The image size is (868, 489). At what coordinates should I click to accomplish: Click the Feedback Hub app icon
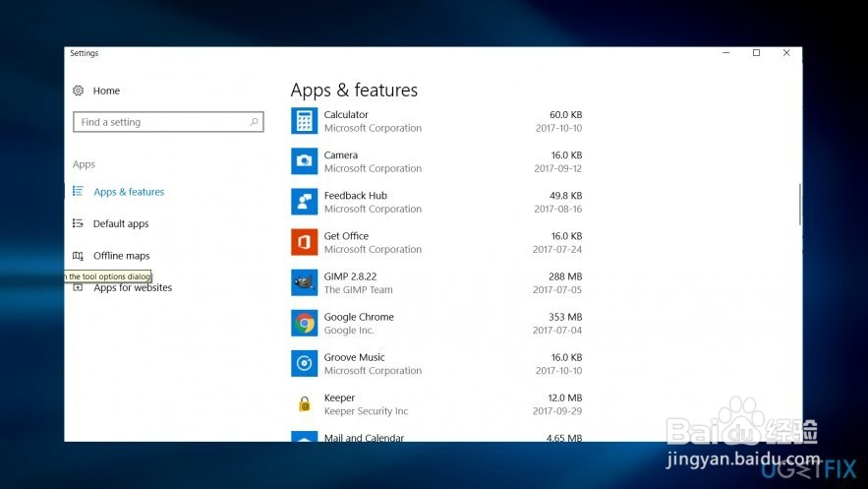(x=305, y=202)
